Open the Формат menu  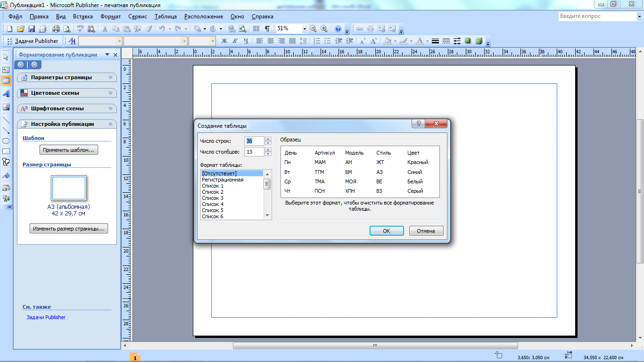tap(110, 16)
